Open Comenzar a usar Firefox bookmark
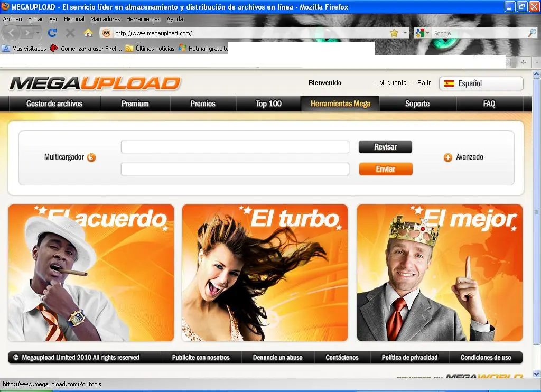Screen dimensions: 541x392 86,48
